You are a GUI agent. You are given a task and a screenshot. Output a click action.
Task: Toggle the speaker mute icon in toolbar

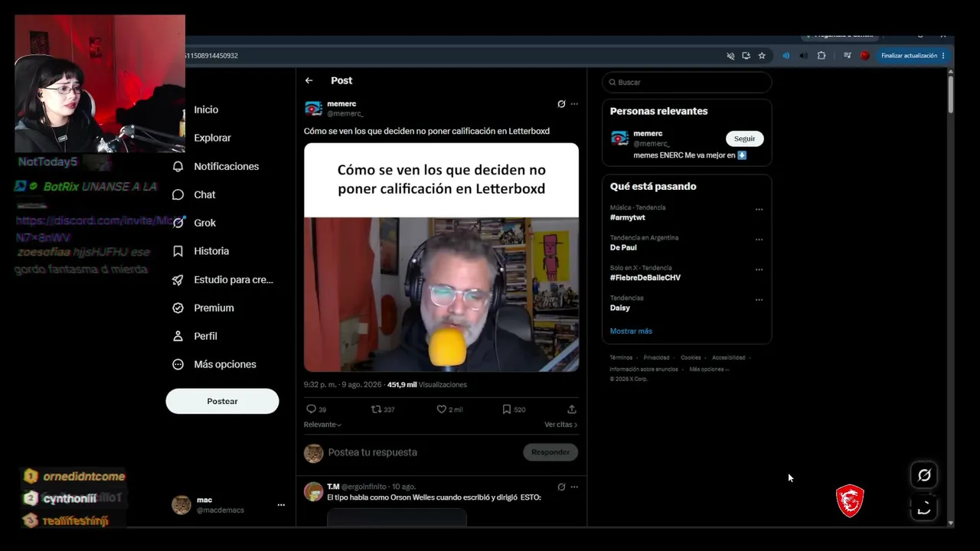803,56
